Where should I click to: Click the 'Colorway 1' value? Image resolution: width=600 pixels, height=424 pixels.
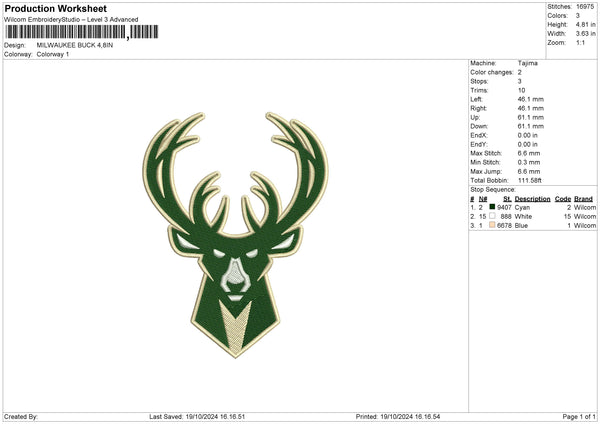tap(53, 54)
